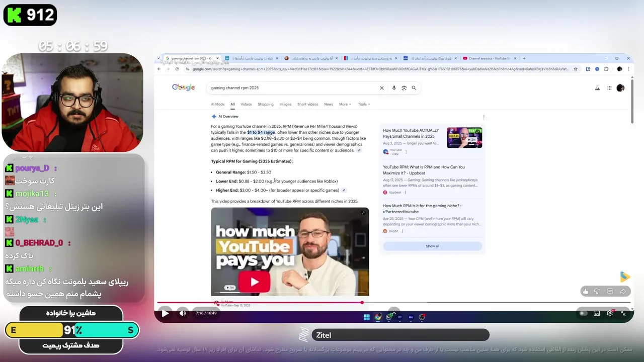Image resolution: width=644 pixels, height=362 pixels.
Task: Open Reddit 'How Much RPM' gaming niche link
Action: (x=422, y=208)
